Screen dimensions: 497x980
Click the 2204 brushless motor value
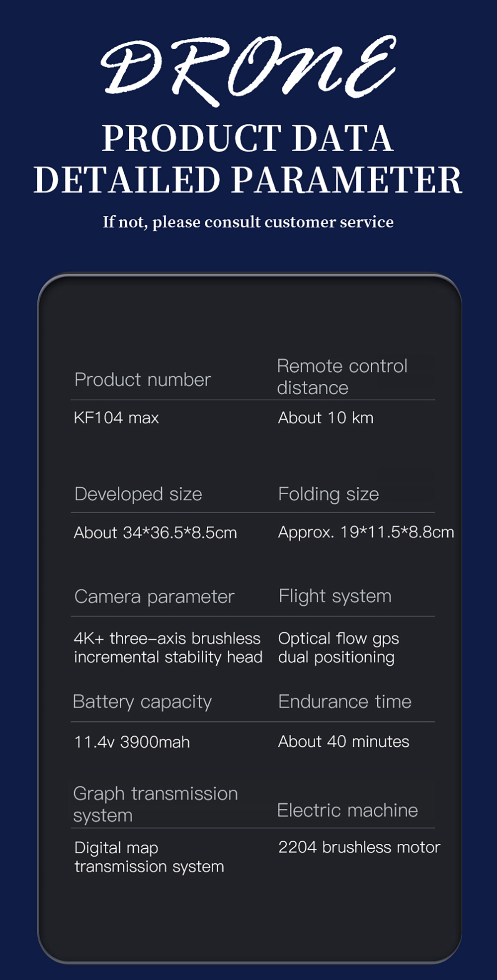click(359, 847)
